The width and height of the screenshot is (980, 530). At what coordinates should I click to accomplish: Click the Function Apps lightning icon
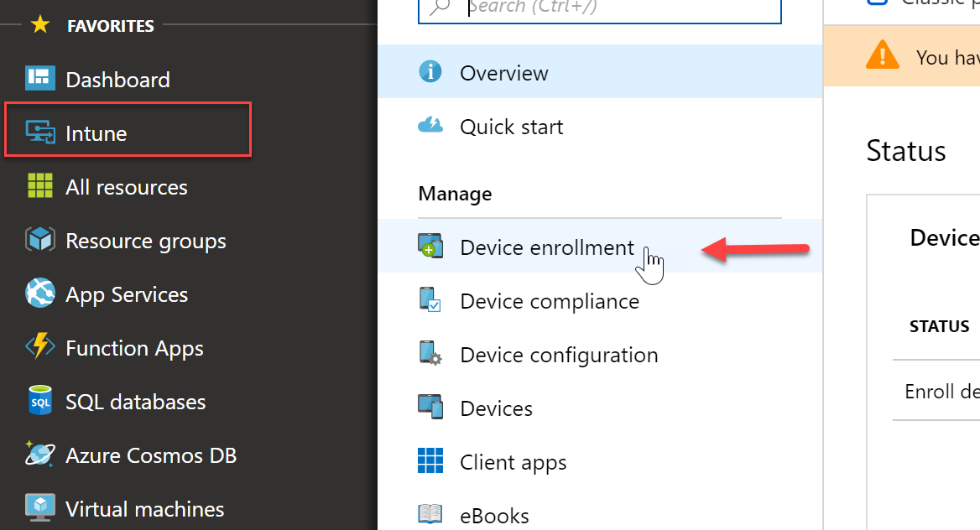40,347
